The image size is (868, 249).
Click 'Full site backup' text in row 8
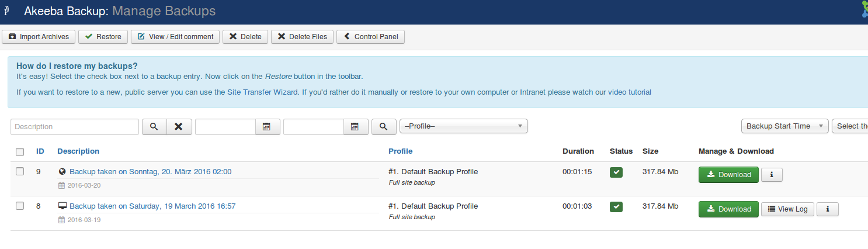click(x=412, y=217)
